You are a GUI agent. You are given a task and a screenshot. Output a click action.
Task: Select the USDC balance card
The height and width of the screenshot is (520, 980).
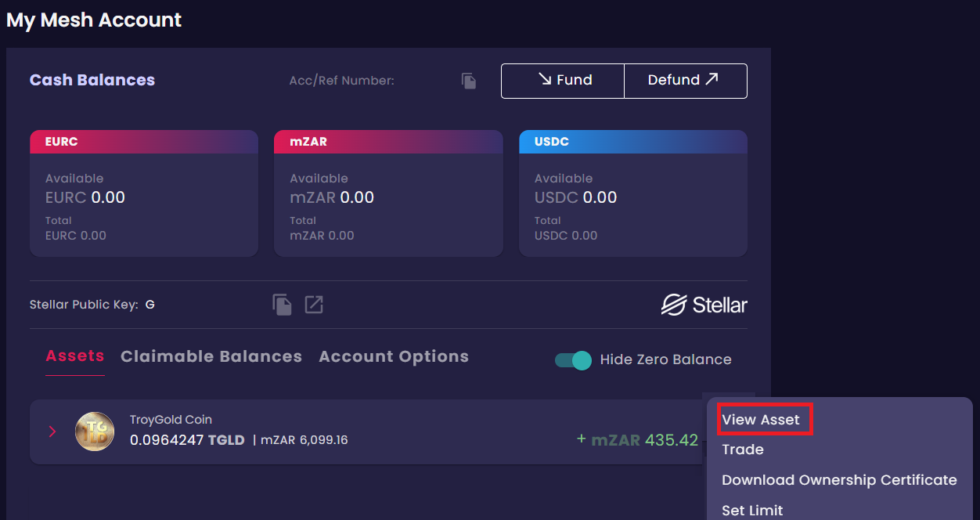tap(633, 193)
